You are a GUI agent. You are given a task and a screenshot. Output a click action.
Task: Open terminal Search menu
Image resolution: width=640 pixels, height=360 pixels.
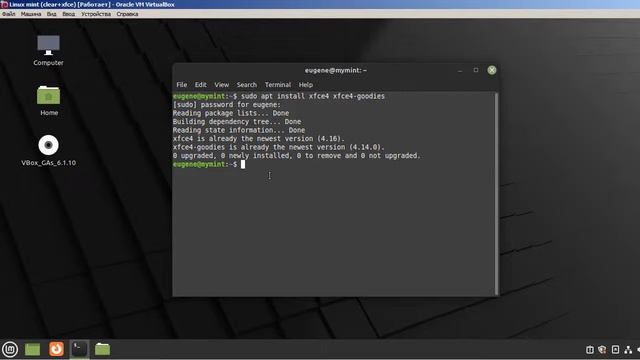tap(247, 85)
